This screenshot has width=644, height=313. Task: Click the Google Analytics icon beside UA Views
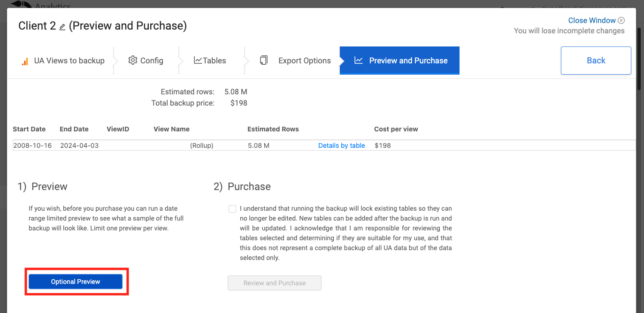[x=25, y=61]
